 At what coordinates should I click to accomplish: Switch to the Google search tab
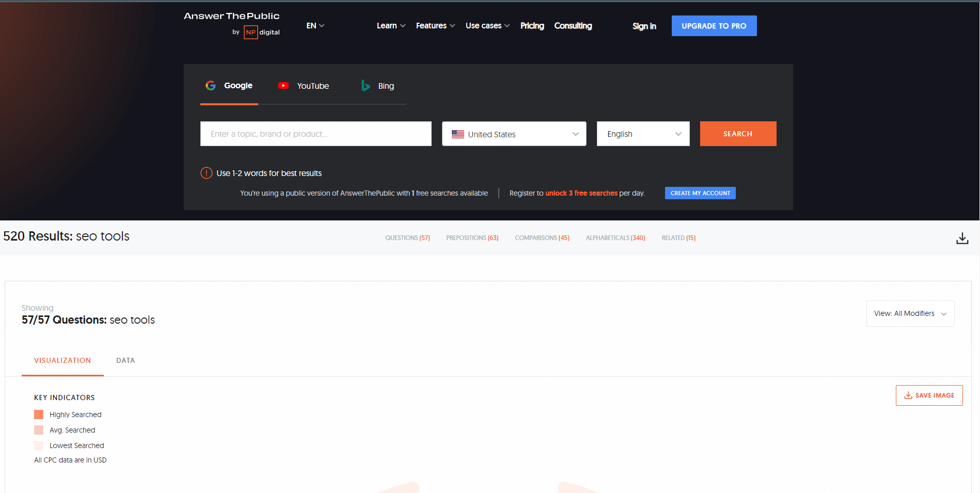pyautogui.click(x=229, y=86)
